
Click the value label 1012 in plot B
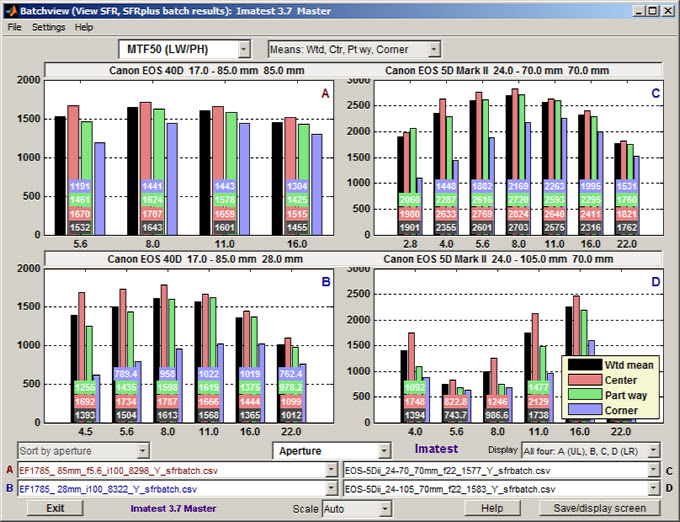(291, 415)
